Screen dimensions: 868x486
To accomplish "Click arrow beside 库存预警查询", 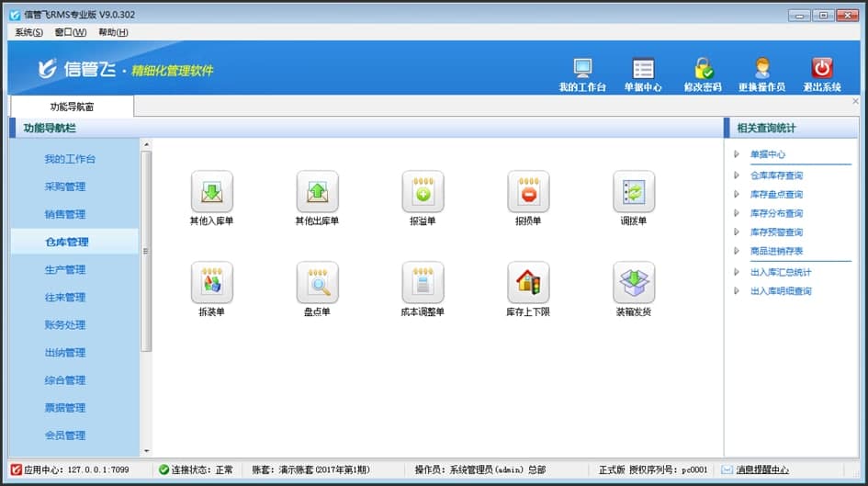I will 737,232.
